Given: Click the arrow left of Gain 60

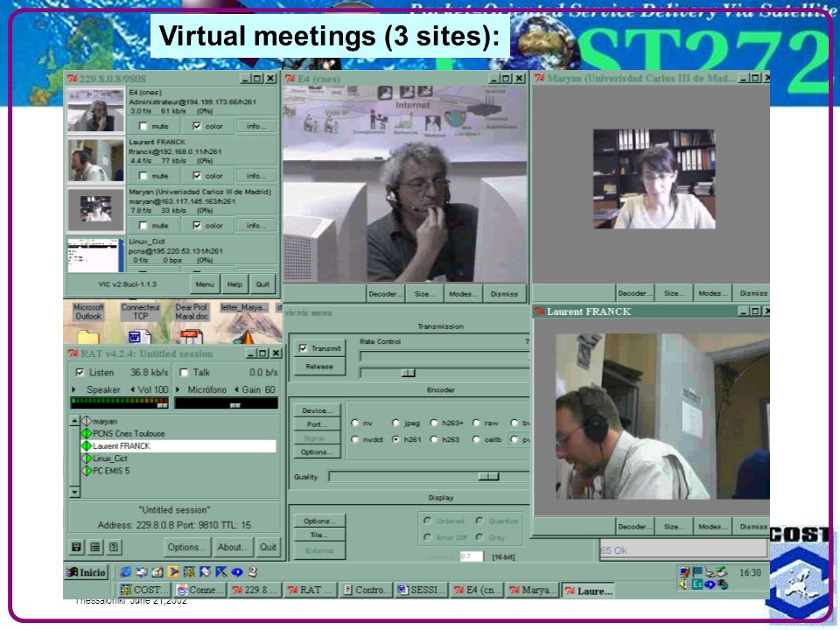Looking at the screenshot, I should click(236, 389).
